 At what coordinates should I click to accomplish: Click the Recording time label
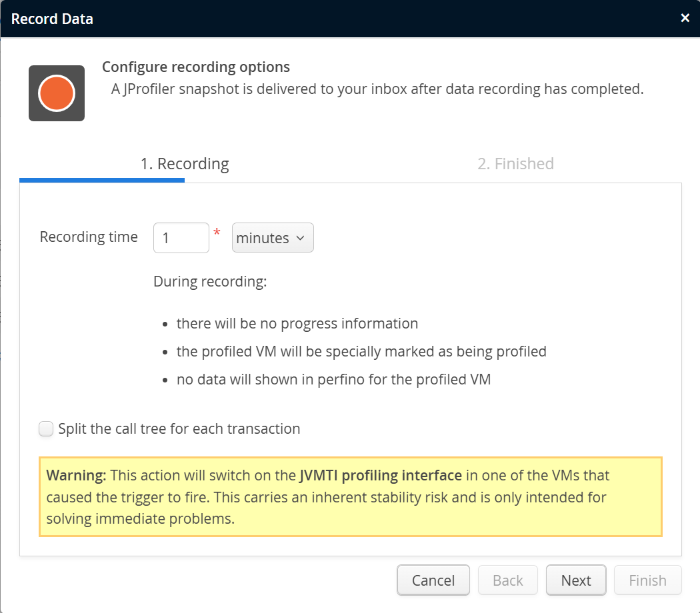tap(89, 237)
